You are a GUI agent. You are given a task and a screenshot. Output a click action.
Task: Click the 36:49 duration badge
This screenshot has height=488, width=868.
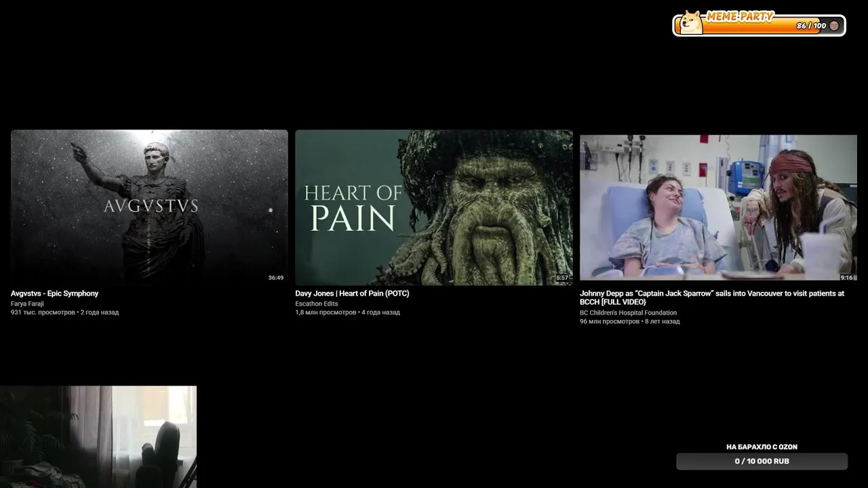275,278
